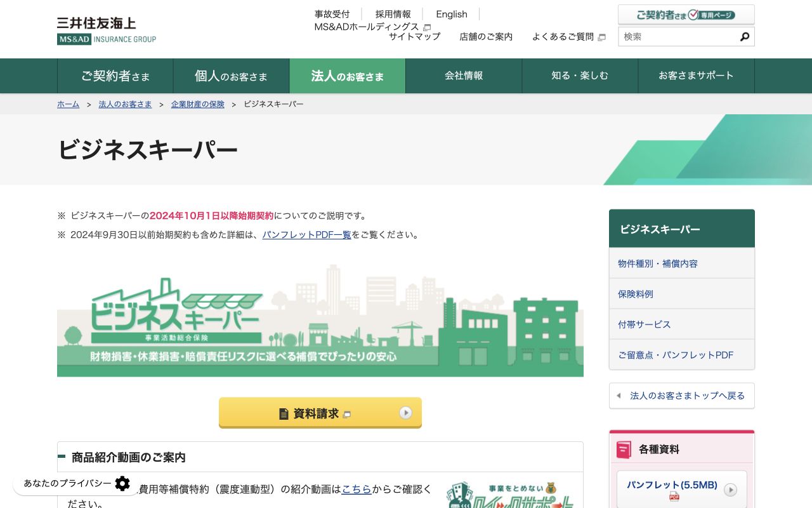Screen dimensions: 812x508
Task: Open ご留意点・パンフレットPDF sidebar item
Action: (x=682, y=355)
